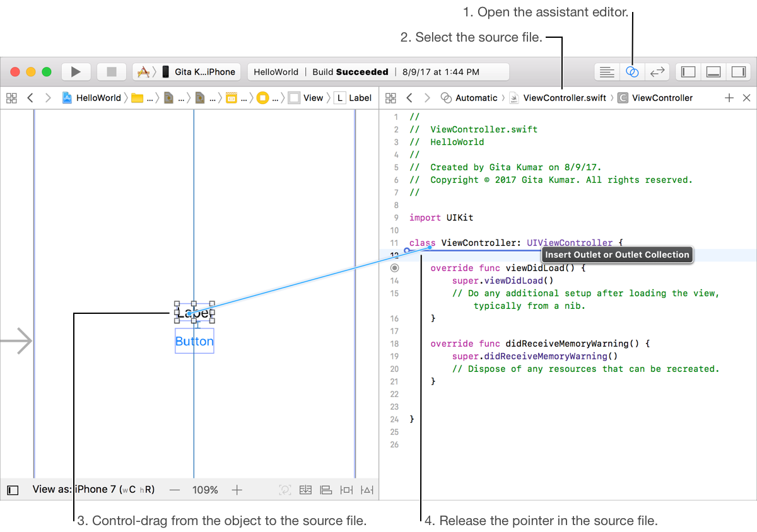The width and height of the screenshot is (757, 532).
Task: Click the breakpoint marker on line 13
Action: pos(395,268)
